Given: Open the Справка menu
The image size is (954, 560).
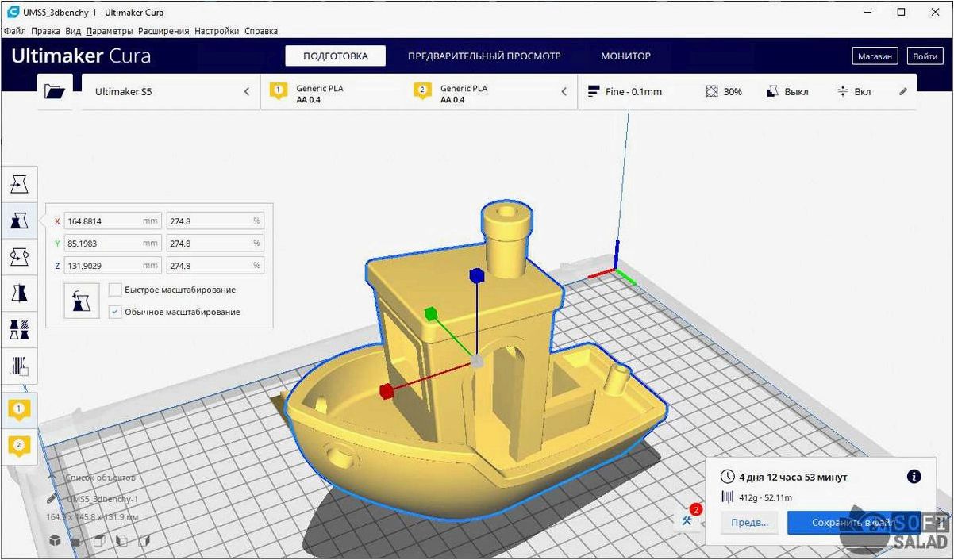Looking at the screenshot, I should (261, 31).
